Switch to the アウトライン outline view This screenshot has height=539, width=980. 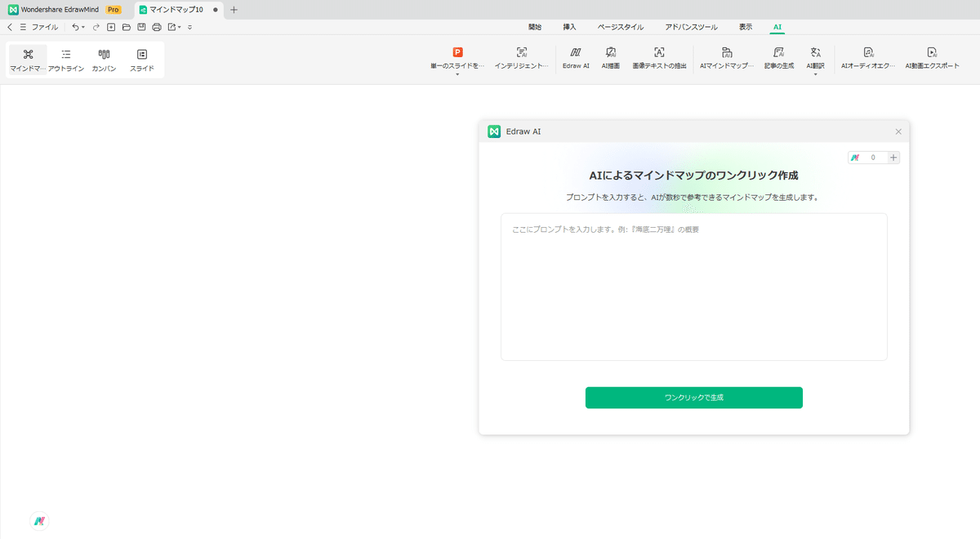tap(66, 60)
